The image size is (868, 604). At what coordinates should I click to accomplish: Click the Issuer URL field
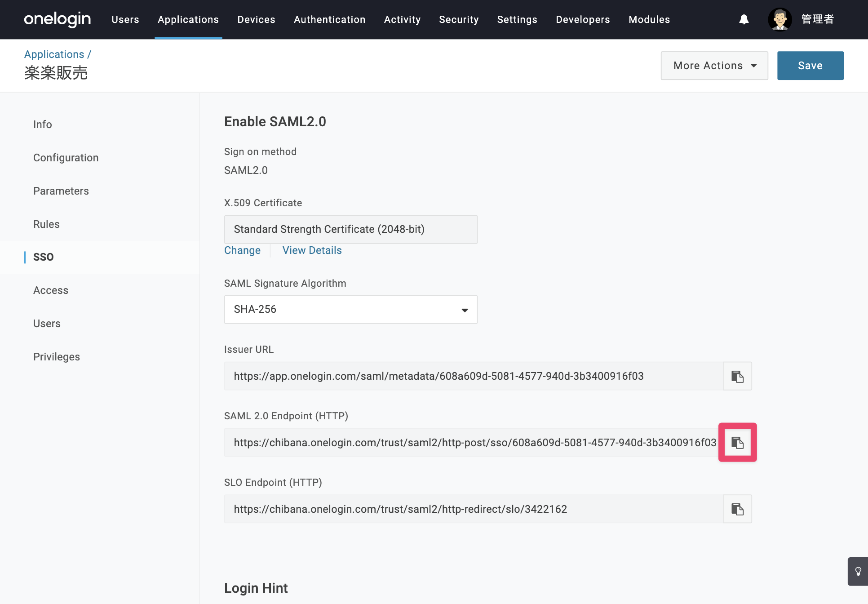click(x=474, y=376)
